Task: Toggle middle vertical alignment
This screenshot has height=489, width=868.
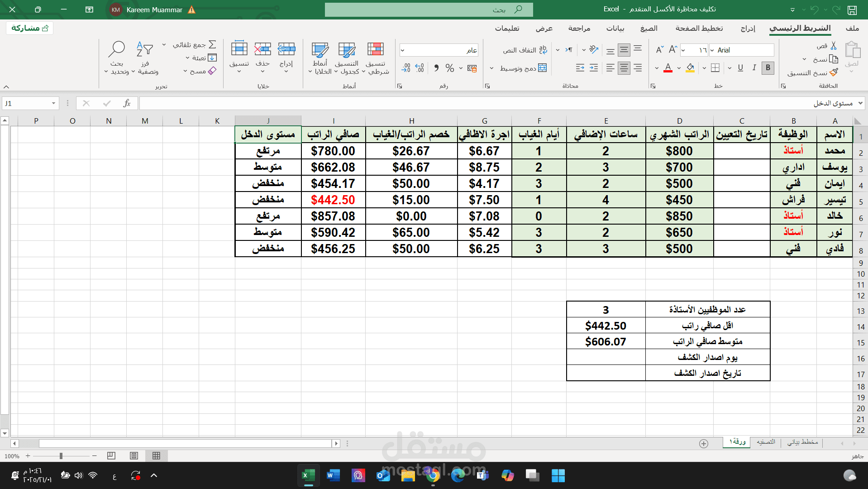Action: point(624,50)
